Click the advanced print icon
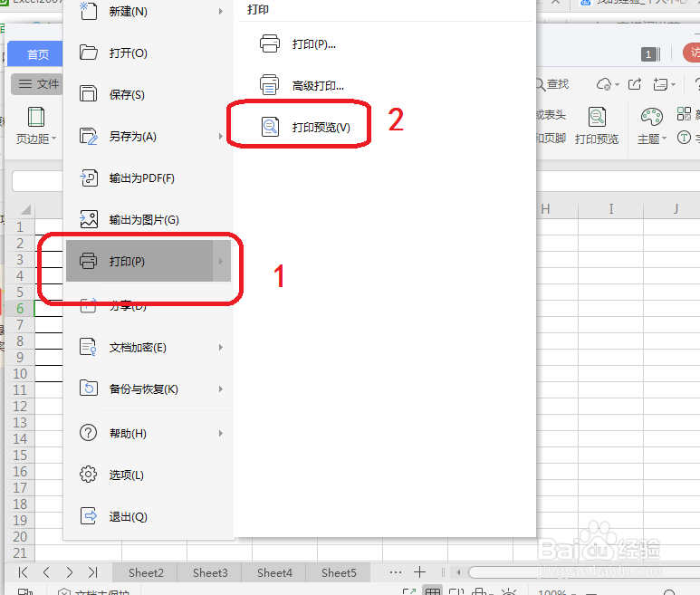700x595 pixels. tap(270, 85)
